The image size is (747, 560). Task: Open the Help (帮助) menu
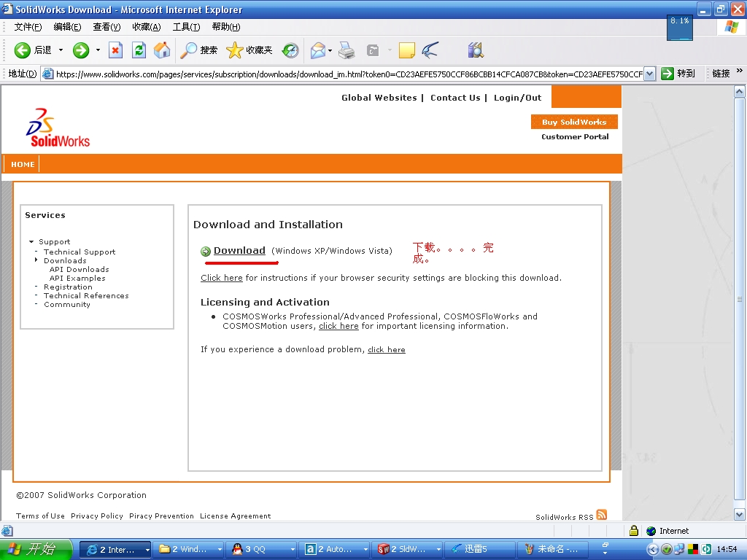(x=226, y=27)
